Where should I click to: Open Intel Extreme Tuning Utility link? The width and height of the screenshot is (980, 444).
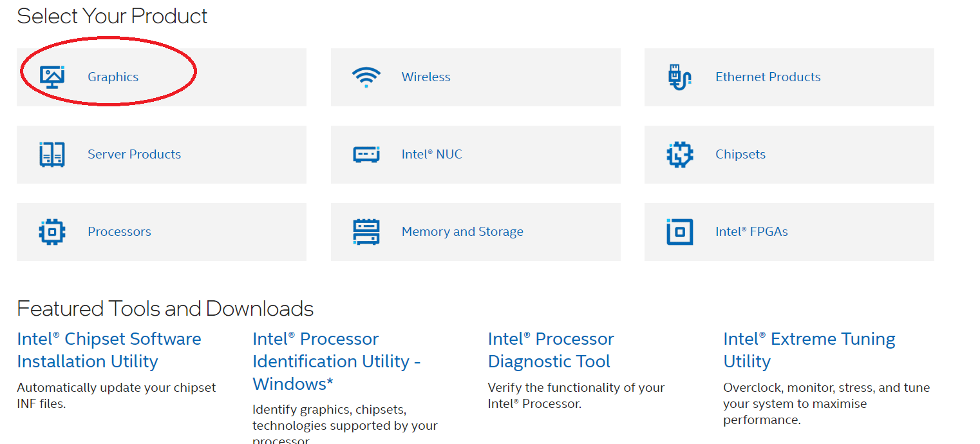point(809,350)
